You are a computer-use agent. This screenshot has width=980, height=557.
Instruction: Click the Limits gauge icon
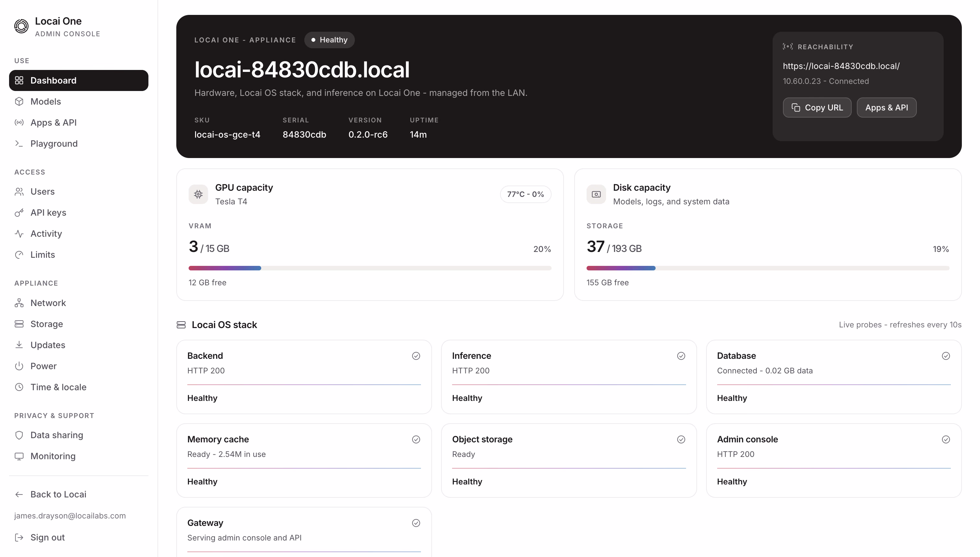19,255
